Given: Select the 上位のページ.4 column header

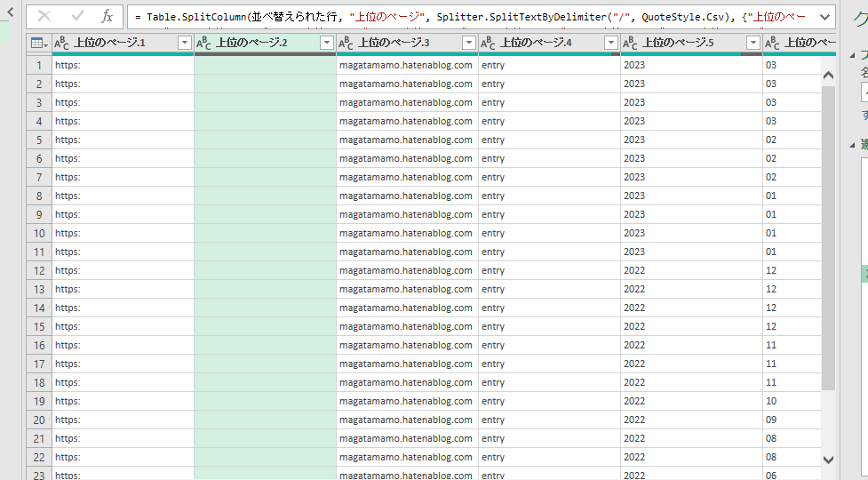Looking at the screenshot, I should [x=549, y=43].
